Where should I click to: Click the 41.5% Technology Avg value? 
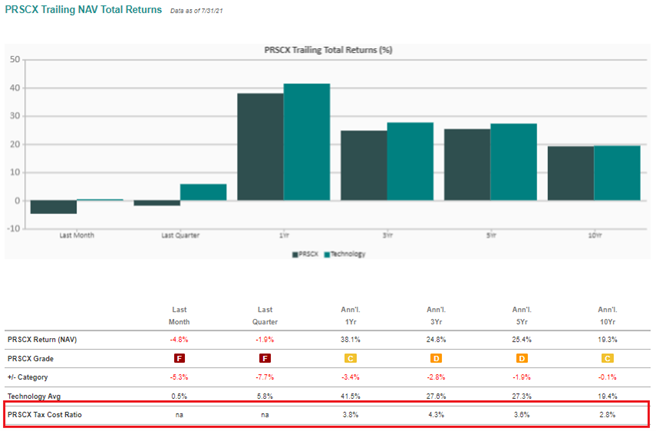tap(351, 396)
